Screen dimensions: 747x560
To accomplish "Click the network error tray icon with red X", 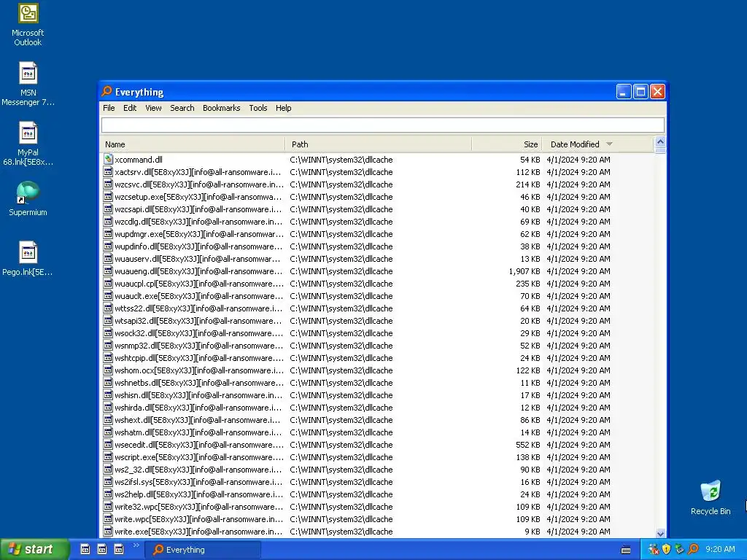I will click(653, 549).
